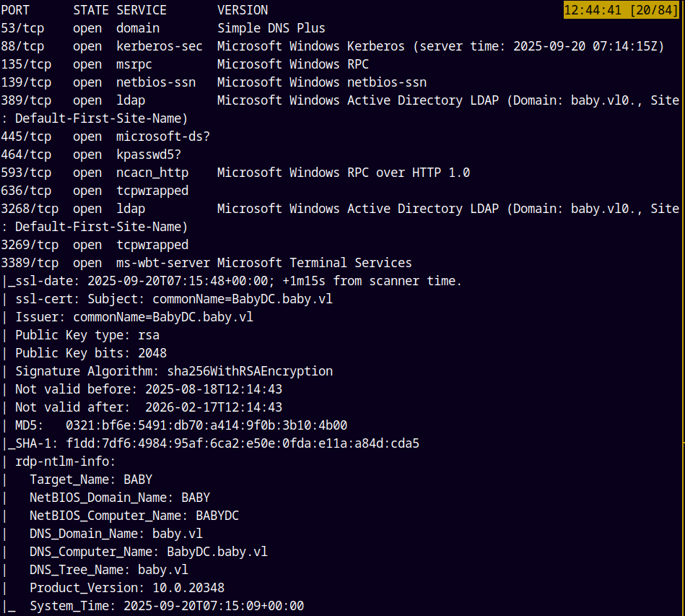Click the sha256WithRSAEncryption signature algorithm text
685x616 pixels.
[x=250, y=371]
